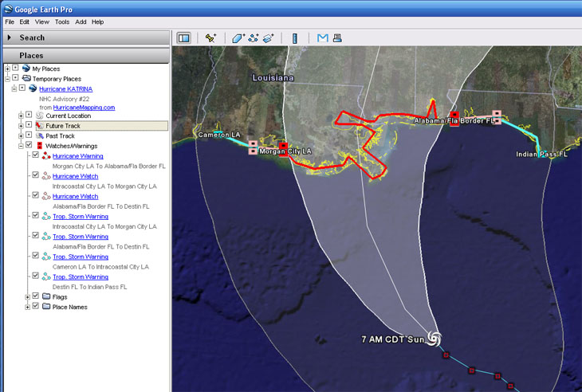Click the red marker at Alabama/Fla Border
582x392 pixels.
pos(454,119)
